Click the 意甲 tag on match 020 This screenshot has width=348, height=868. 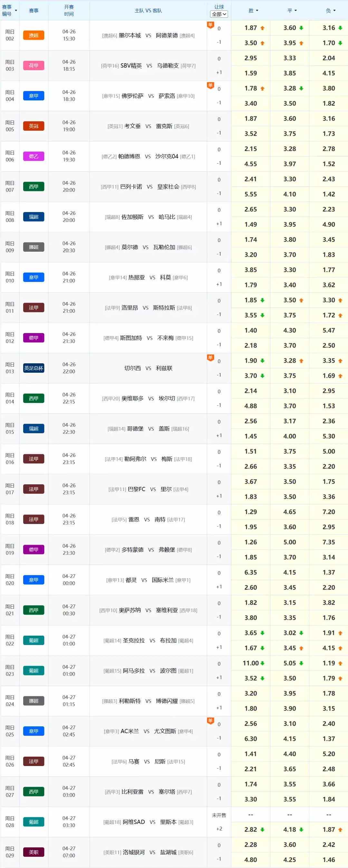[x=34, y=580]
